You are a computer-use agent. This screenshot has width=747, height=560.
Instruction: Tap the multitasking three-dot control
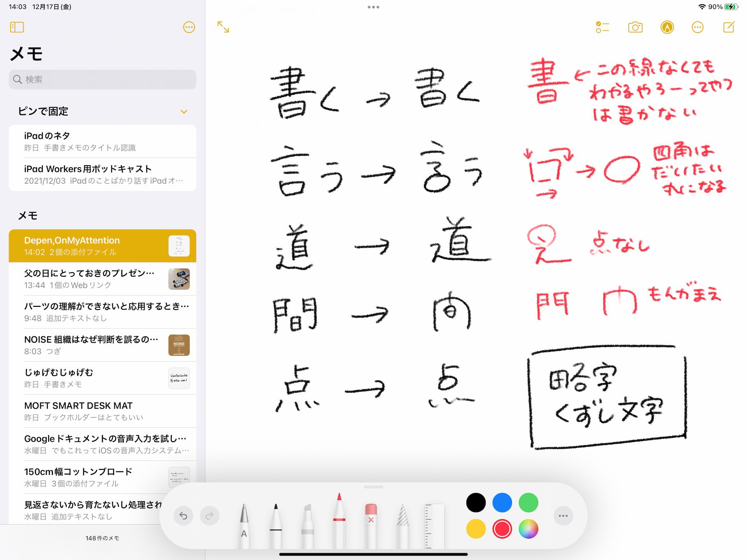click(373, 7)
